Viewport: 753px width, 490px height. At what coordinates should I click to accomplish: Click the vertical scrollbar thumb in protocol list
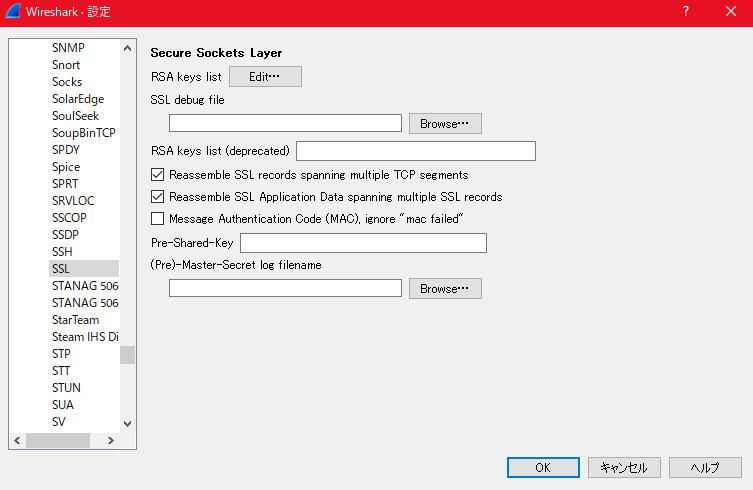(x=127, y=355)
